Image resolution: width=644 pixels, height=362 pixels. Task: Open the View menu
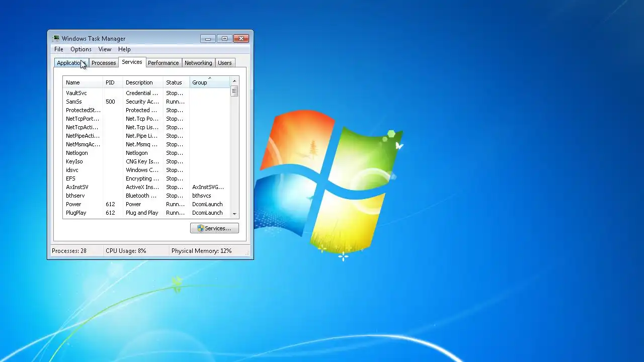[x=105, y=49]
